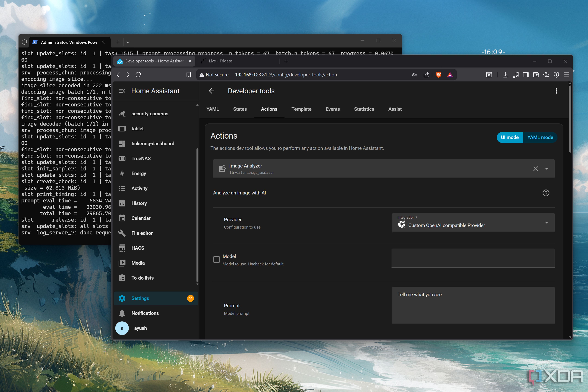The image size is (588, 392).
Task: Open the Statistics tab
Action: pos(364,109)
